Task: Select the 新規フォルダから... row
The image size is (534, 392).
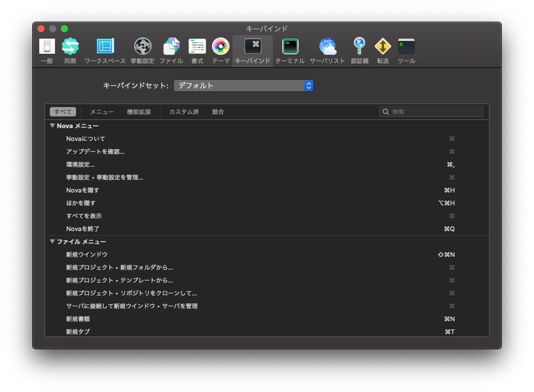Action: pyautogui.click(x=267, y=267)
